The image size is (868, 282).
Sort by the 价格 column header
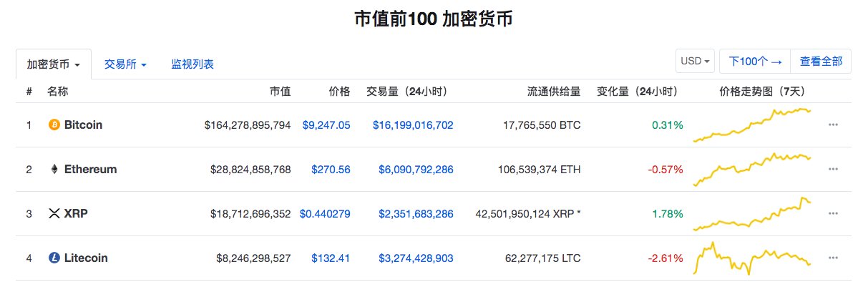pyautogui.click(x=340, y=92)
